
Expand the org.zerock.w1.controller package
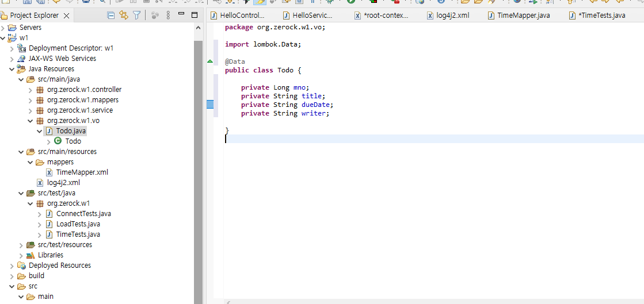click(x=30, y=90)
